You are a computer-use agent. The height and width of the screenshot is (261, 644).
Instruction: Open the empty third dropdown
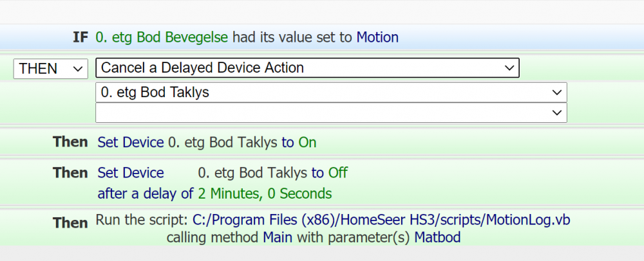coord(330,113)
